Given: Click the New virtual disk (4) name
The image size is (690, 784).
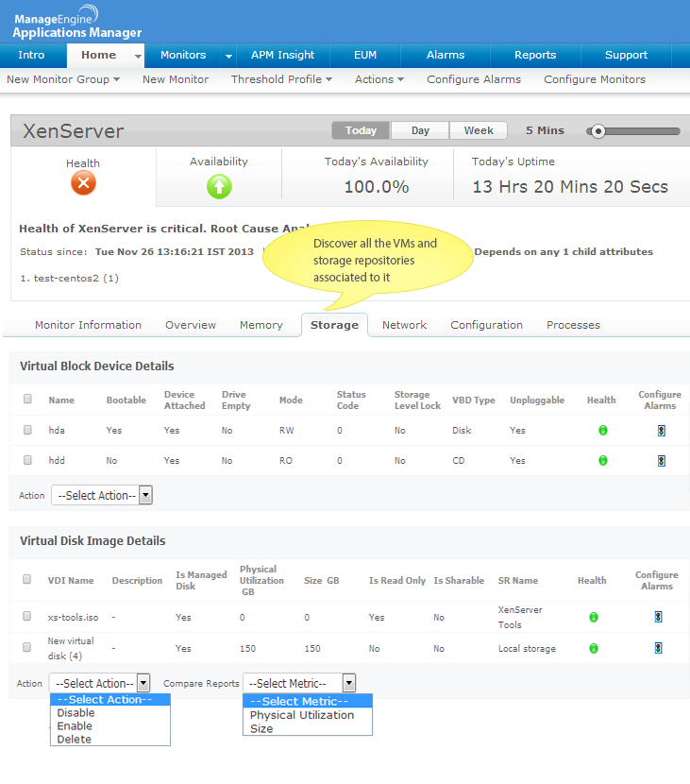Looking at the screenshot, I should [x=71, y=648].
